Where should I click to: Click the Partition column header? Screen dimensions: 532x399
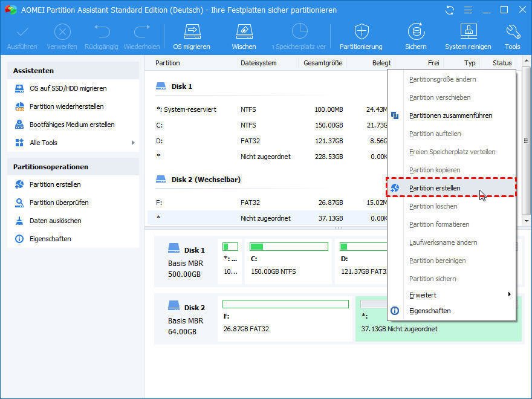tap(167, 63)
